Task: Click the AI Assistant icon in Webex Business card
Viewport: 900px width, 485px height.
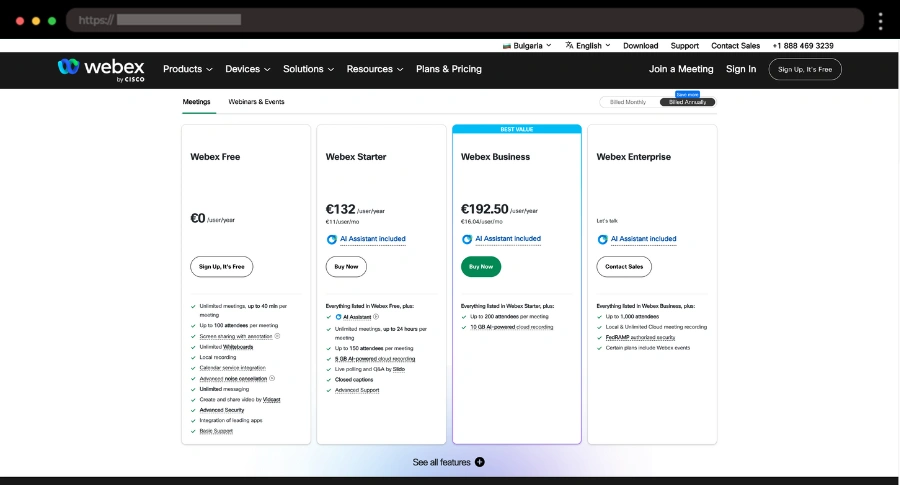Action: (467, 239)
